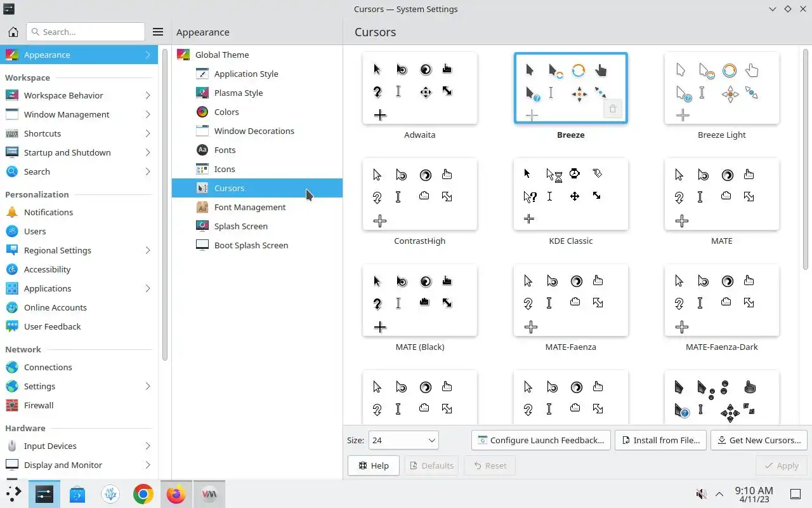Click the Notifications bell icon
Viewport: 812px width, 508px height.
pyautogui.click(x=12, y=212)
